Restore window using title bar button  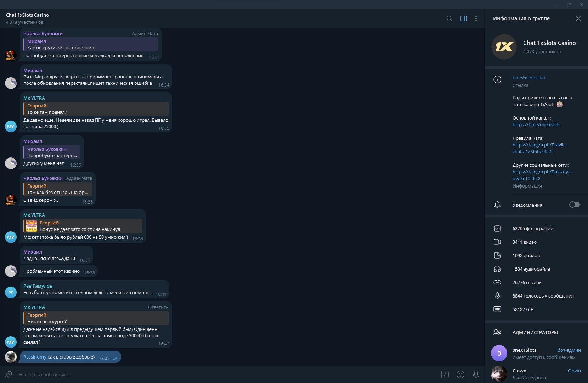pos(569,5)
